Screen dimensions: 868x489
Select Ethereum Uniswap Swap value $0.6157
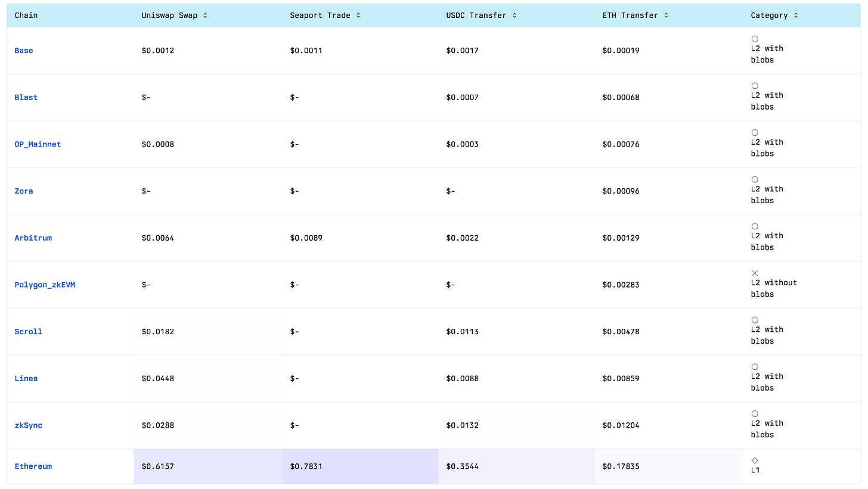pos(158,466)
